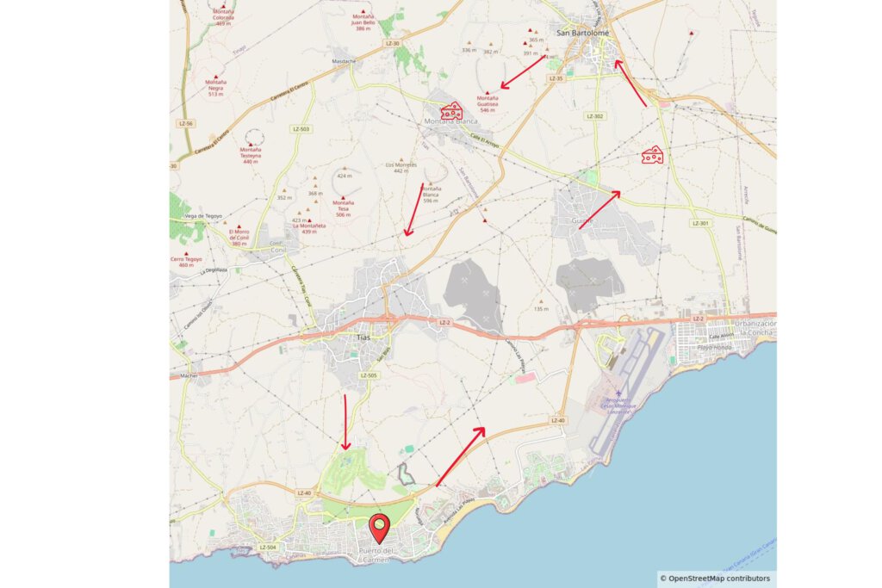The image size is (882, 588).
Task: Click the red arrow below Montaña Blanca peak
Action: point(413,209)
